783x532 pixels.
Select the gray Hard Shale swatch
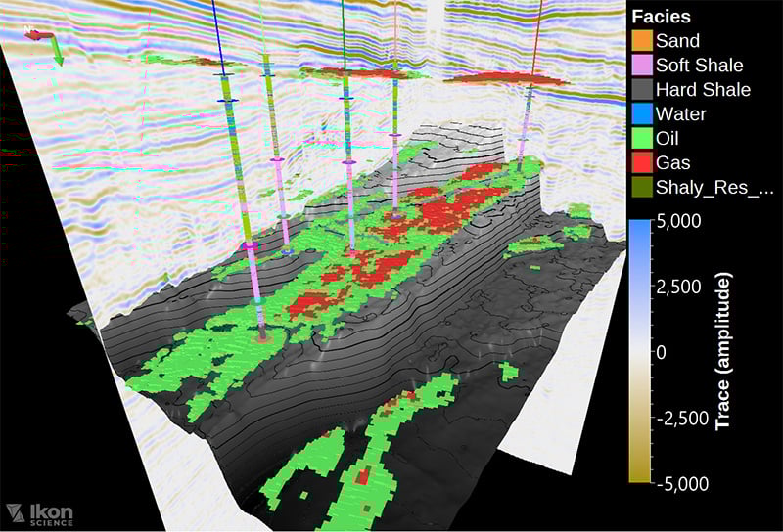642,90
